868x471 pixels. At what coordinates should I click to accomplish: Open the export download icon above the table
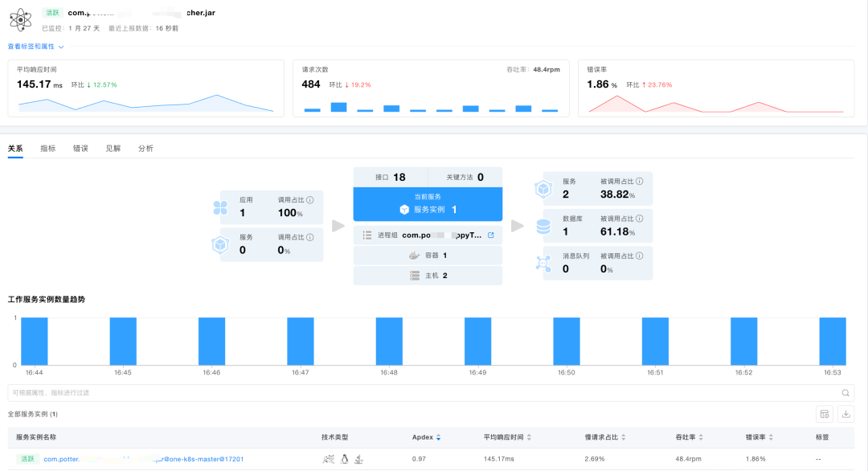[845, 413]
